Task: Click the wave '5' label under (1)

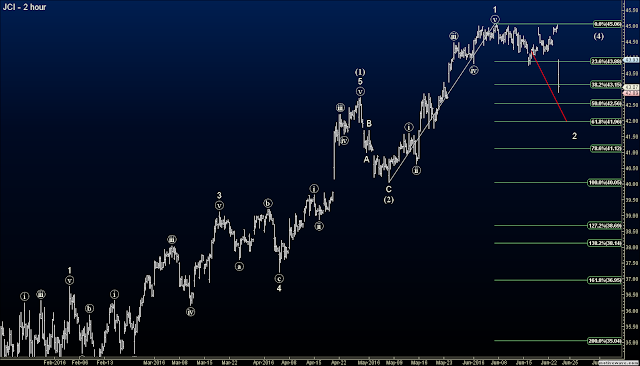Action: [x=360, y=82]
